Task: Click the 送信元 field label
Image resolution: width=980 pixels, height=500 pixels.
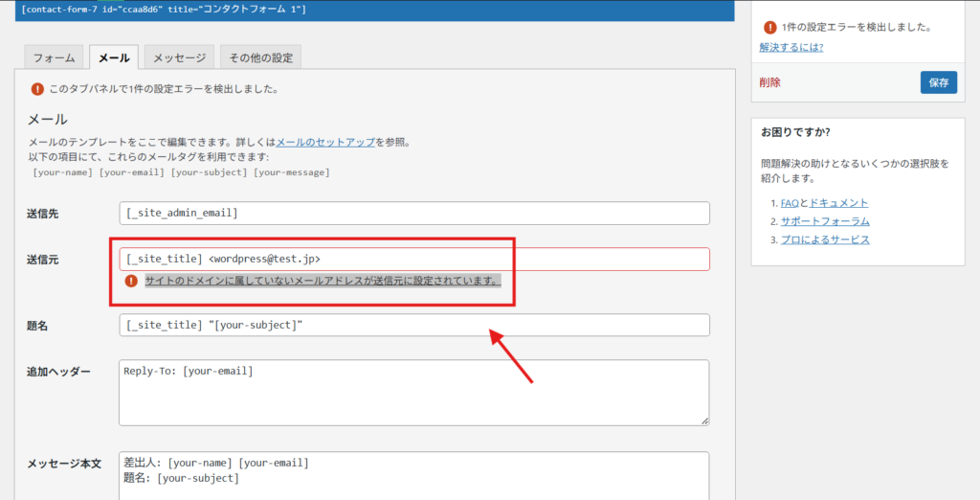Action: (x=42, y=260)
